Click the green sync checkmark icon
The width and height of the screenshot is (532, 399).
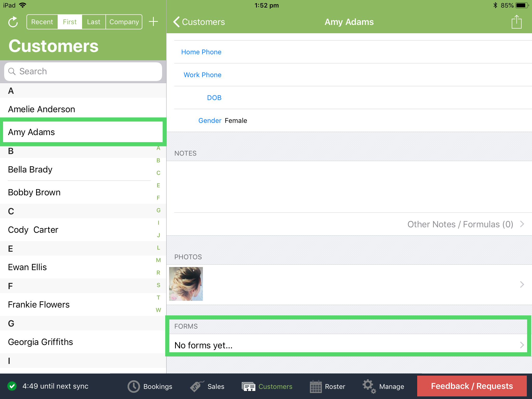12,386
